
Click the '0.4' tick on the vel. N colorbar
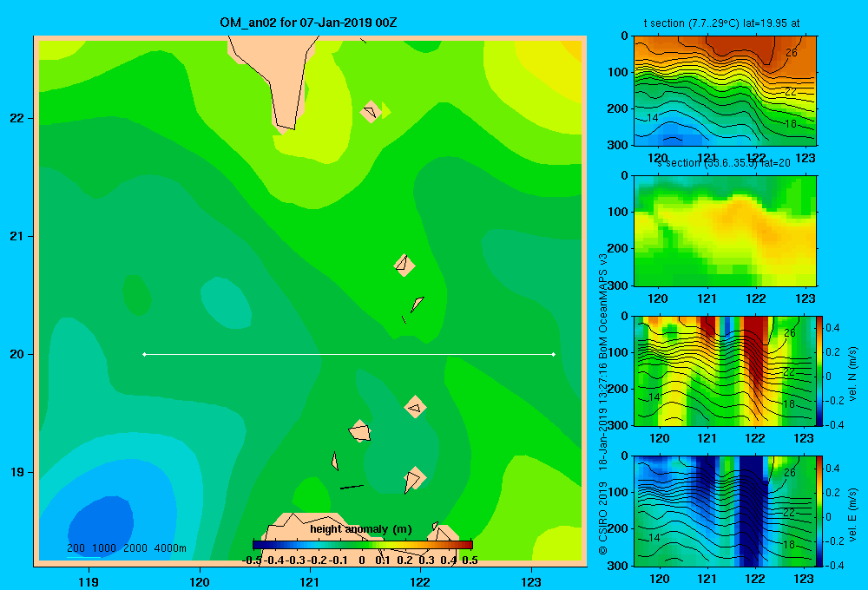coord(832,328)
